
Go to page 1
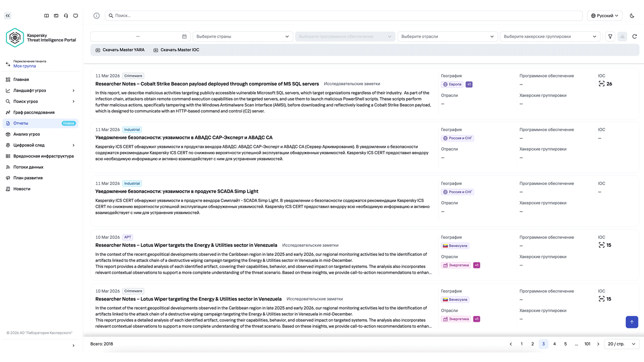click(522, 344)
